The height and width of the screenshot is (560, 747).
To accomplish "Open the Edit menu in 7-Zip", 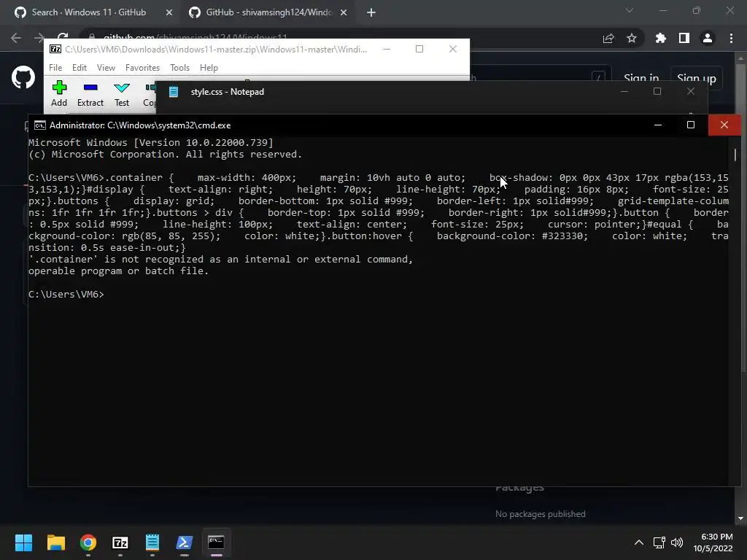I will (79, 68).
